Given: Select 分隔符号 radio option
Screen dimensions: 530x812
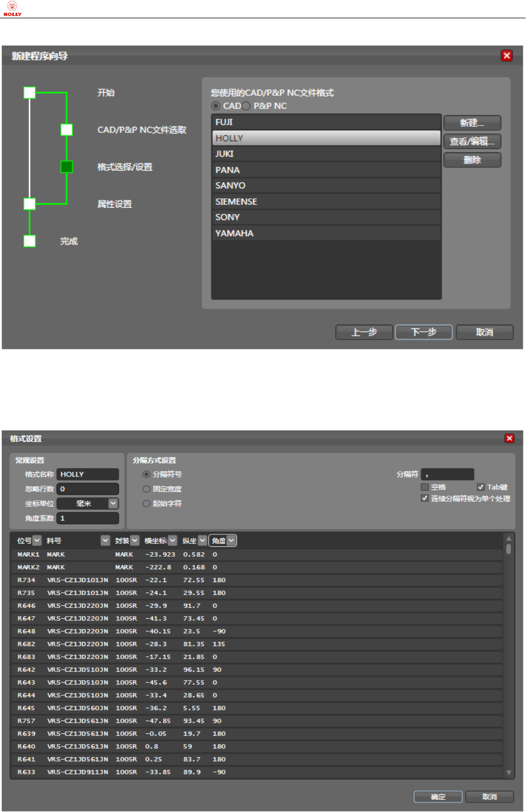Looking at the screenshot, I should [146, 474].
